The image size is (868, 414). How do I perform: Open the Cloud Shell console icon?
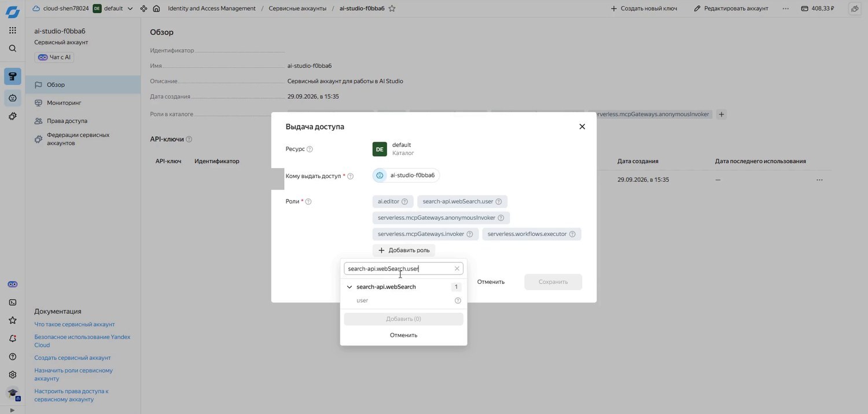click(13, 302)
